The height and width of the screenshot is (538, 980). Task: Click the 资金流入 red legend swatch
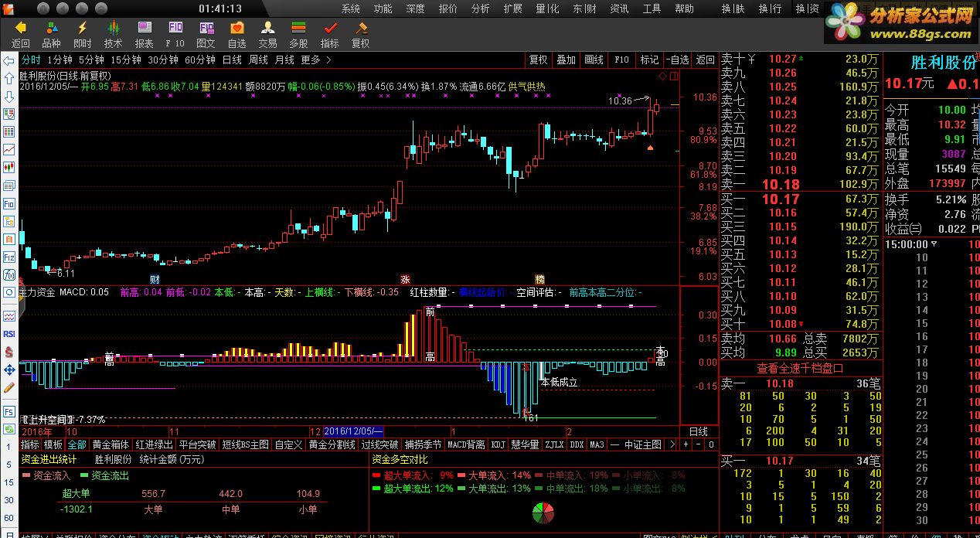(26, 475)
